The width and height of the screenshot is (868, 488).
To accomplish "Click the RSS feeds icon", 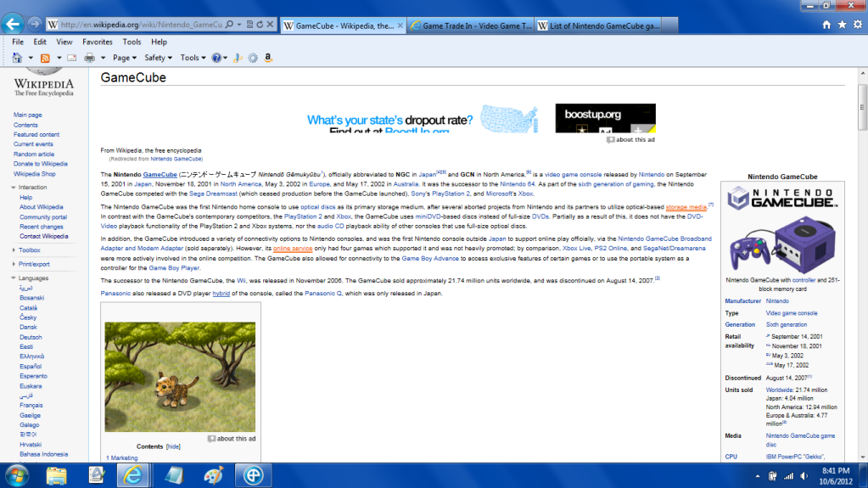I will point(45,58).
